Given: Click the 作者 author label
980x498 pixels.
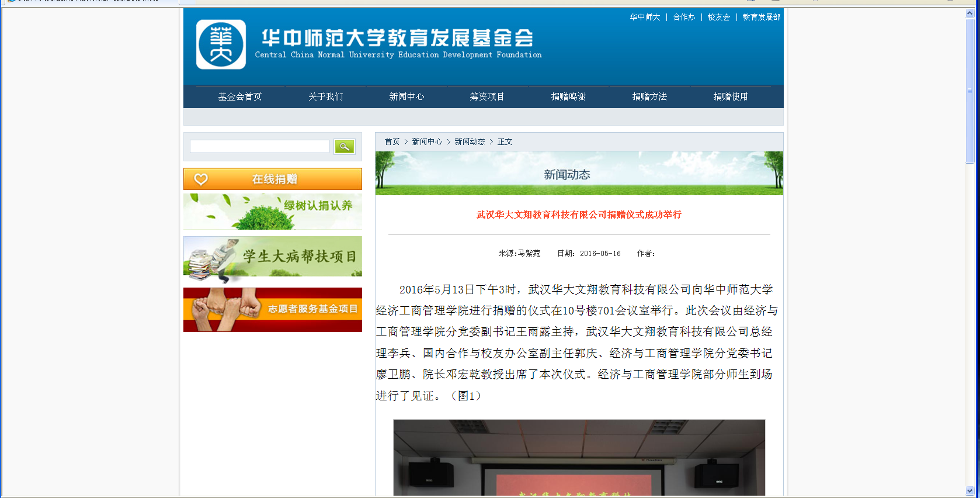Looking at the screenshot, I should [646, 254].
